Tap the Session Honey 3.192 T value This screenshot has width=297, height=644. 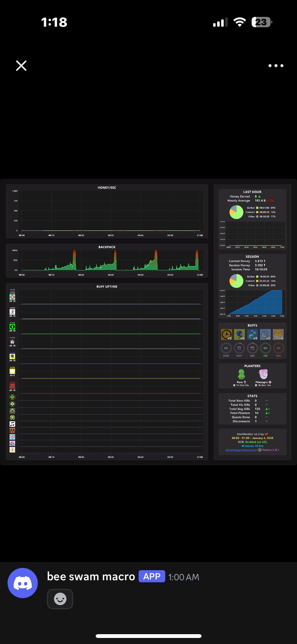click(260, 265)
